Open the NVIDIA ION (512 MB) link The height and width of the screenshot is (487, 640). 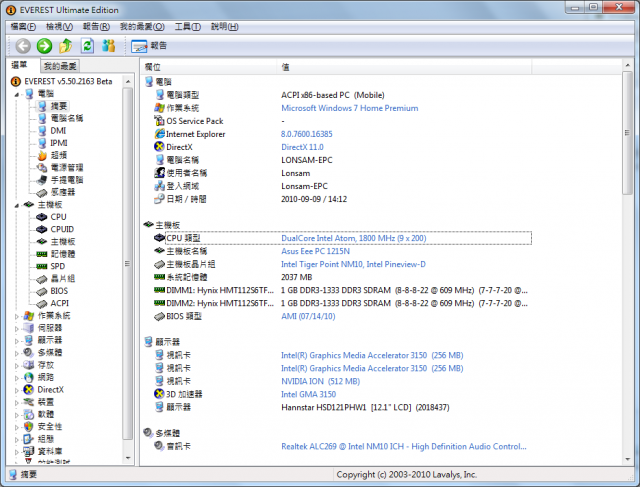[x=320, y=381]
